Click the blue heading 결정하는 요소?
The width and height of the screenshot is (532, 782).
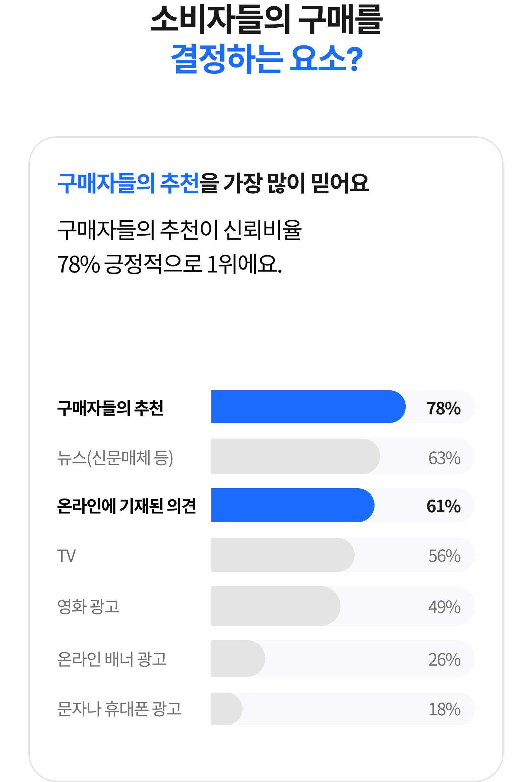coord(267,59)
